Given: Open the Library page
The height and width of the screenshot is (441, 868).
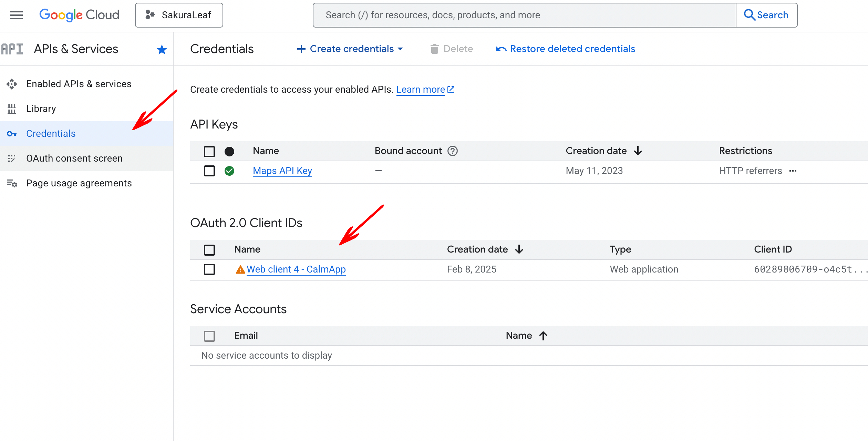Looking at the screenshot, I should (86, 109).
